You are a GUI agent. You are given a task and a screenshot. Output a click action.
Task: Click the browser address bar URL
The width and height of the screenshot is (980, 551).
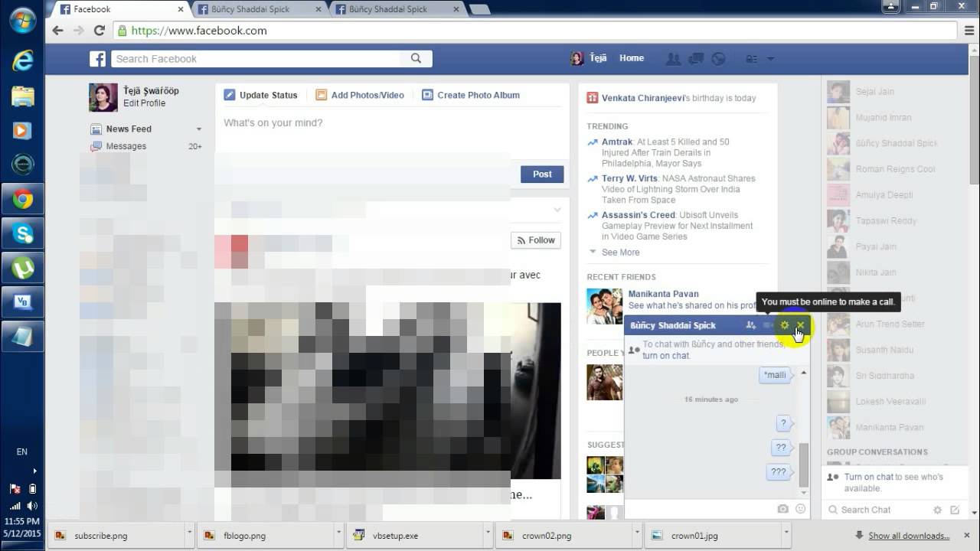199,31
